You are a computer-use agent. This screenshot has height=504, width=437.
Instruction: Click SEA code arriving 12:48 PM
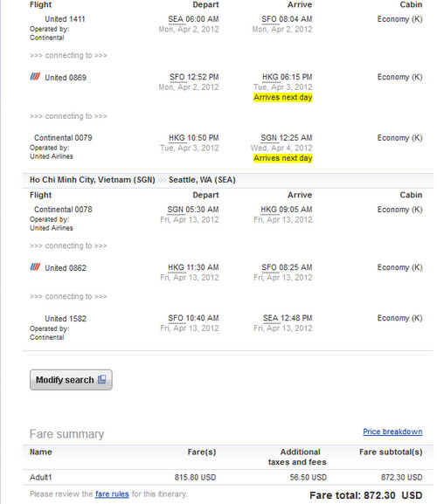(x=271, y=318)
